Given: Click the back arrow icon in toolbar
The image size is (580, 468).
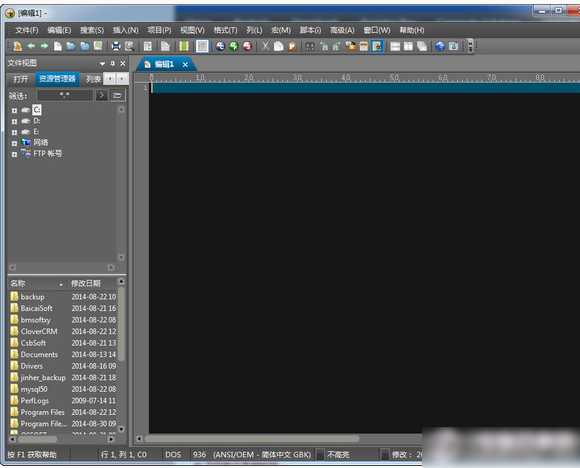Looking at the screenshot, I should pyautogui.click(x=31, y=46).
